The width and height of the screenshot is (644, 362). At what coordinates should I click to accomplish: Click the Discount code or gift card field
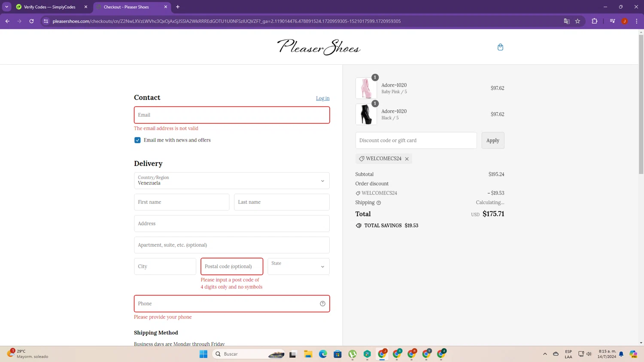click(x=416, y=140)
